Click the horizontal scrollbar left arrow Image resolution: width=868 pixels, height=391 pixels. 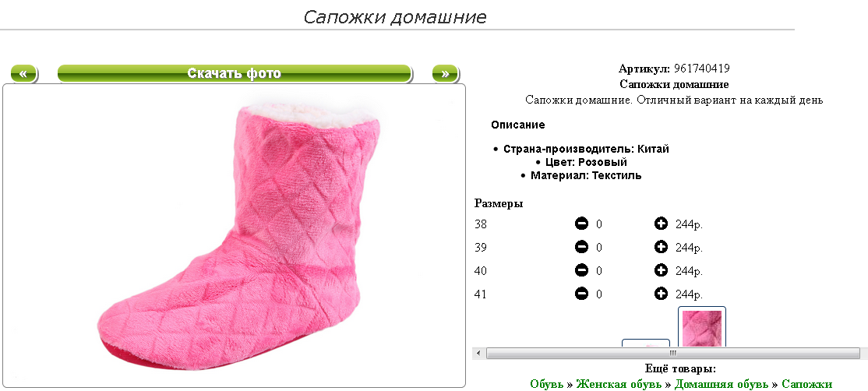[x=479, y=353]
